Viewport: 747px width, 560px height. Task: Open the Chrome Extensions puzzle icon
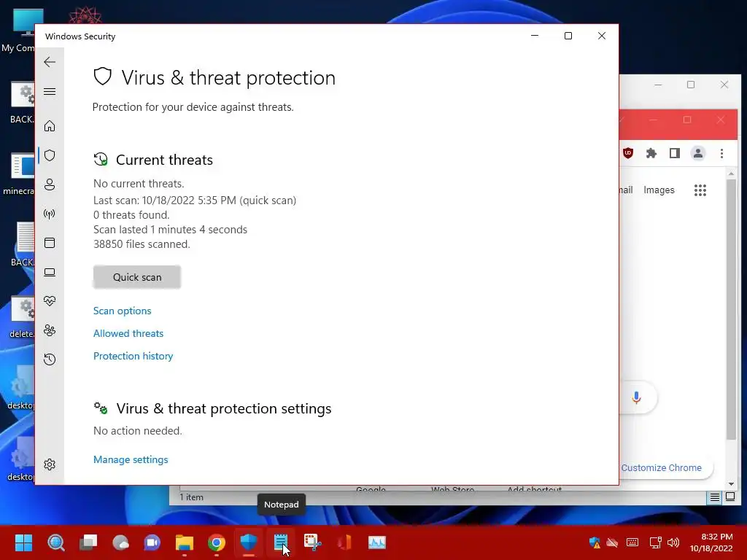click(651, 153)
